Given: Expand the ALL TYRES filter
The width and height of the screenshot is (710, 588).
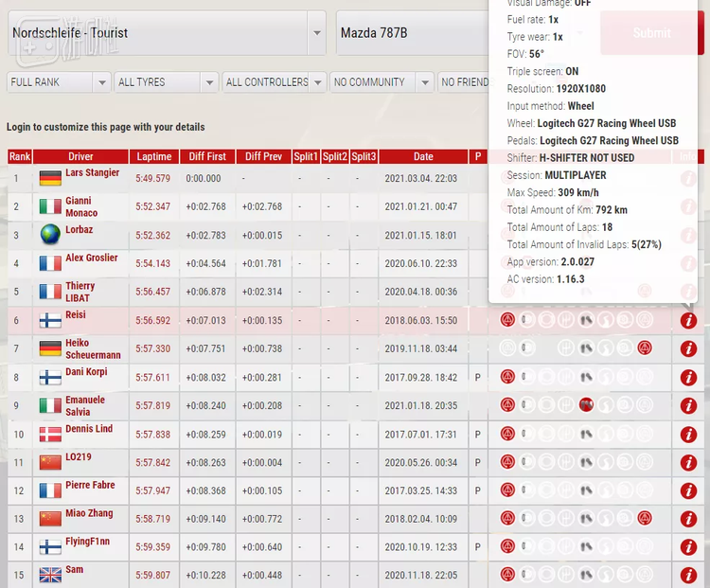Looking at the screenshot, I should pyautogui.click(x=166, y=82).
